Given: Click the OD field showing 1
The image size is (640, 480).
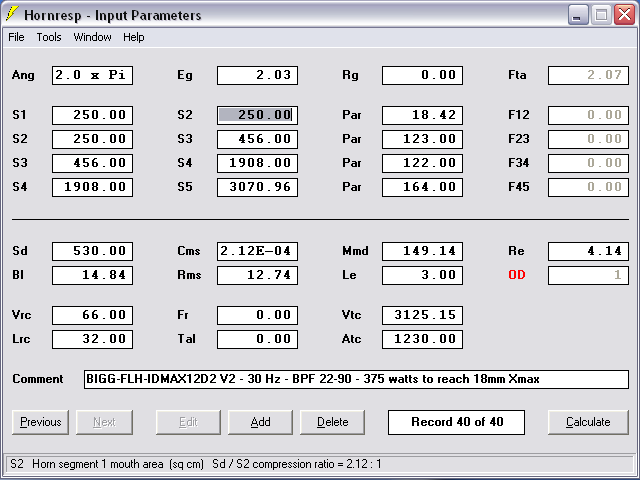Looking at the screenshot, I should [588, 276].
